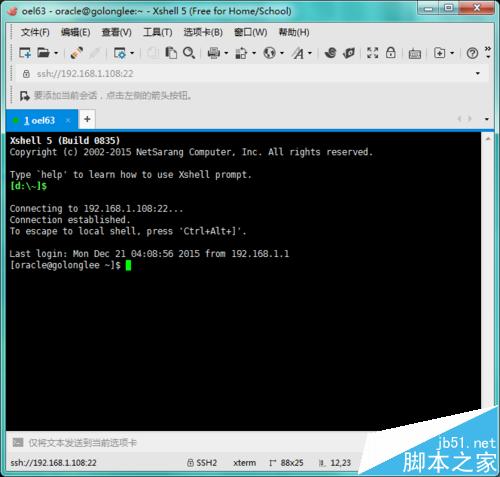Click the New Session toolbar icon
Screen dimensions: 500x477
click(x=25, y=53)
